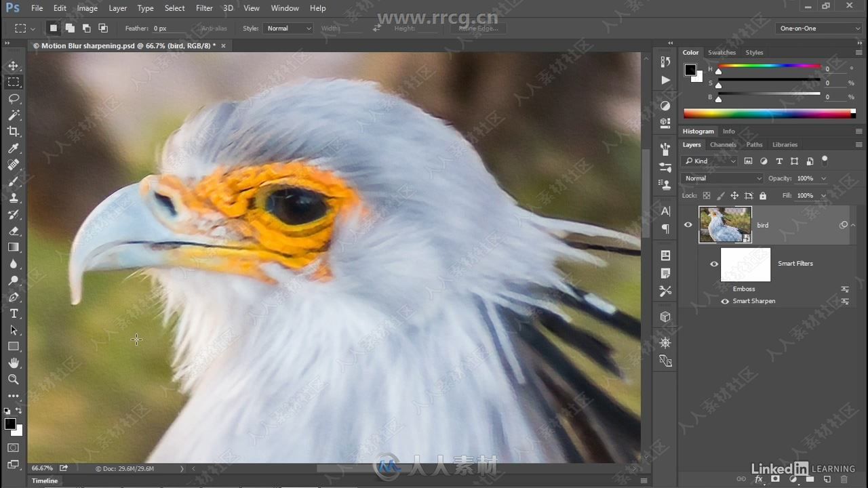Click the Add layer mask icon
The image size is (868, 488).
tap(775, 479)
